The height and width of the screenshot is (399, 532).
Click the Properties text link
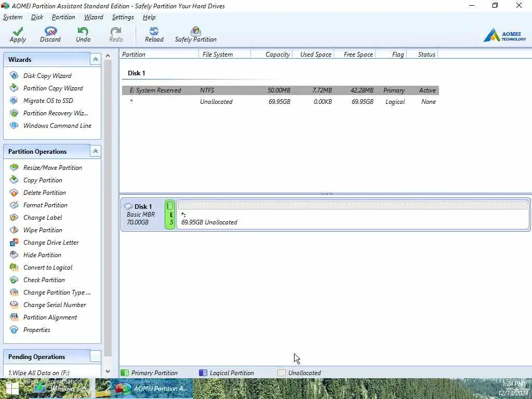pyautogui.click(x=37, y=330)
